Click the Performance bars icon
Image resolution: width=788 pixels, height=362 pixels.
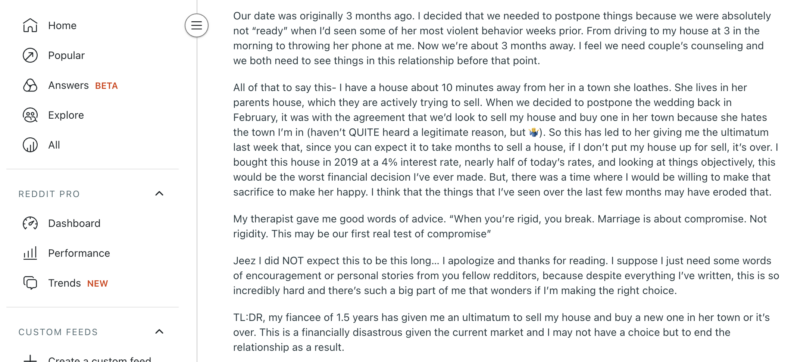coord(30,253)
